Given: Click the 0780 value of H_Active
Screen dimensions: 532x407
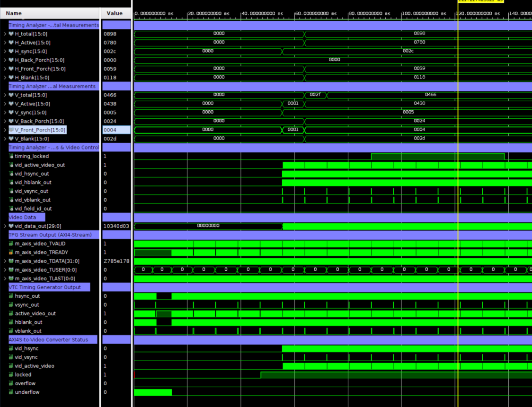Looking at the screenshot, I should (x=110, y=43).
